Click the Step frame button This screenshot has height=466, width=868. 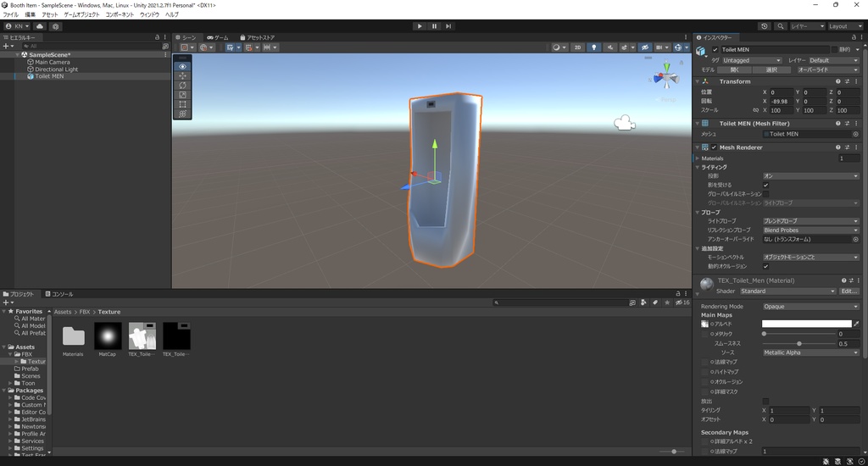(x=448, y=26)
